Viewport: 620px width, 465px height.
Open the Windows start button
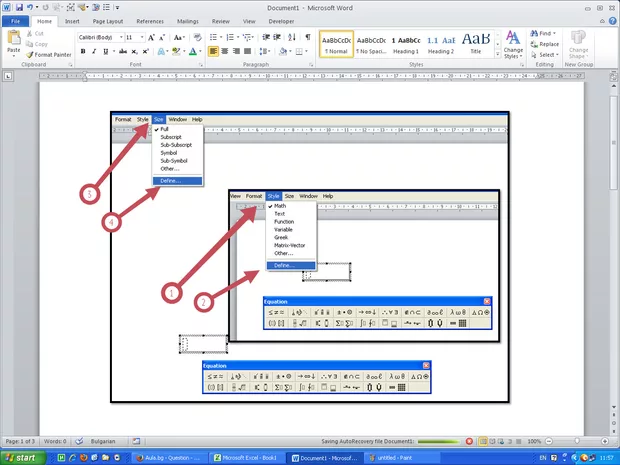(23, 457)
